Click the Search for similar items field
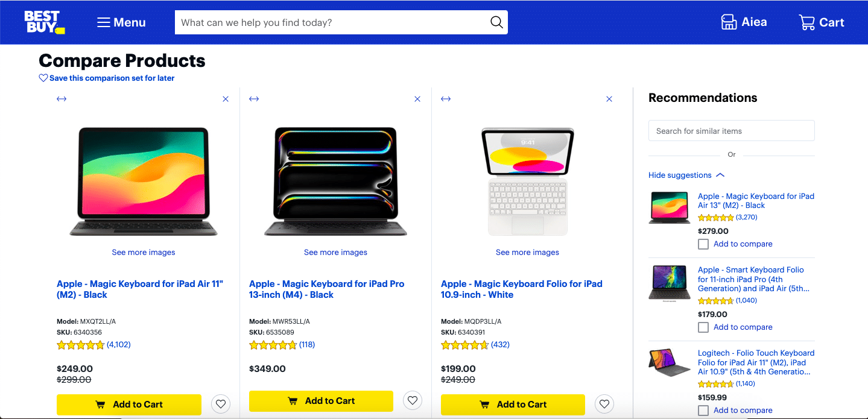Image resolution: width=868 pixels, height=419 pixels. coord(731,131)
